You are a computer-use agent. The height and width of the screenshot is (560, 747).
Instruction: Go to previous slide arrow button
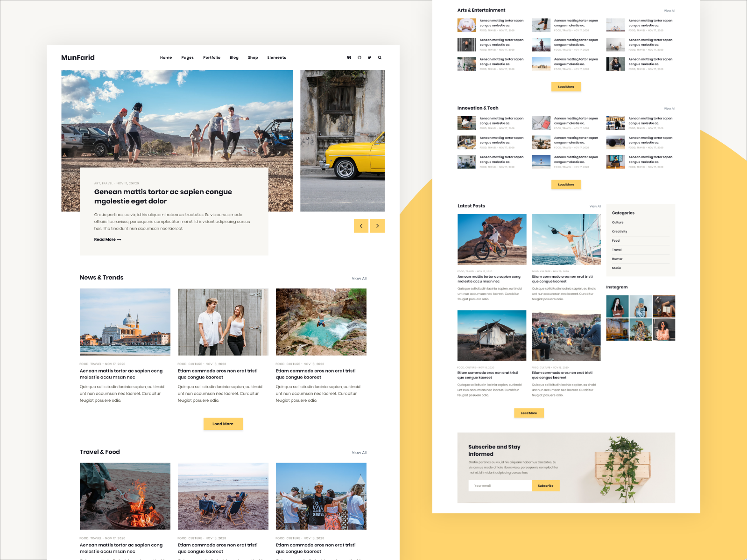point(361,226)
